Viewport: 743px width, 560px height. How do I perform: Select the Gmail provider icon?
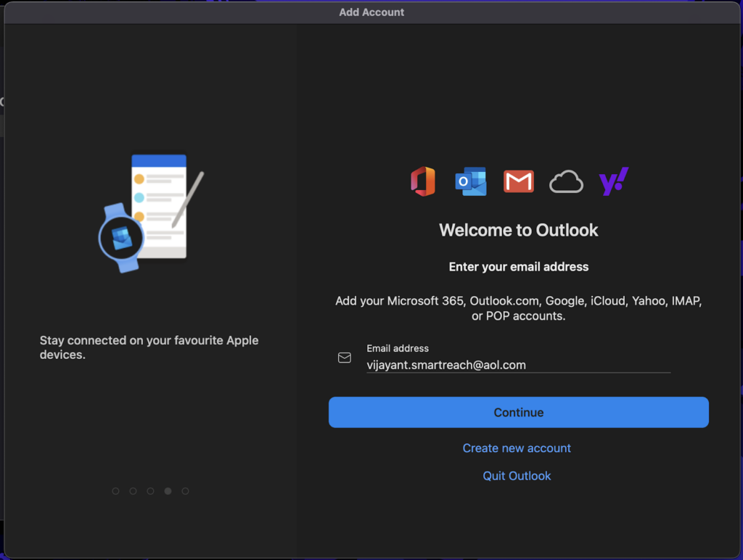tap(518, 181)
